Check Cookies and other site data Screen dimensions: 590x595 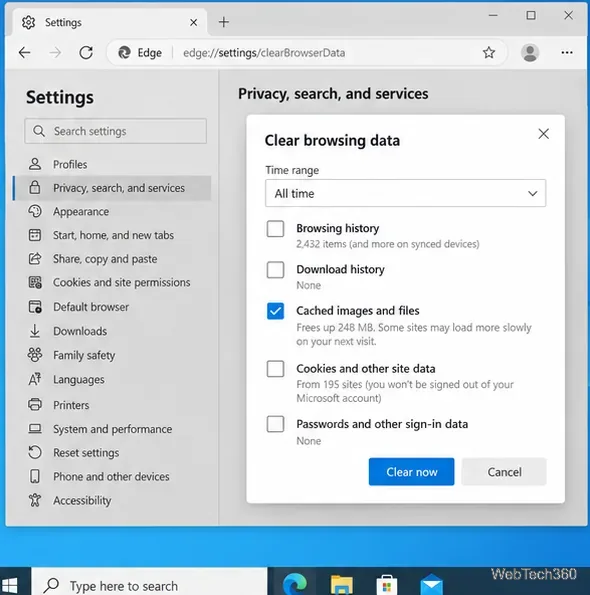(275, 368)
